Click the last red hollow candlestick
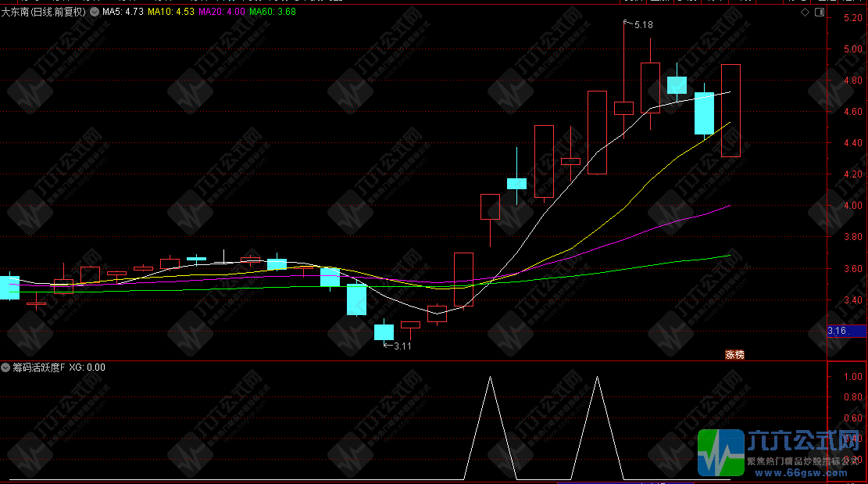The height and width of the screenshot is (484, 868). (730, 110)
